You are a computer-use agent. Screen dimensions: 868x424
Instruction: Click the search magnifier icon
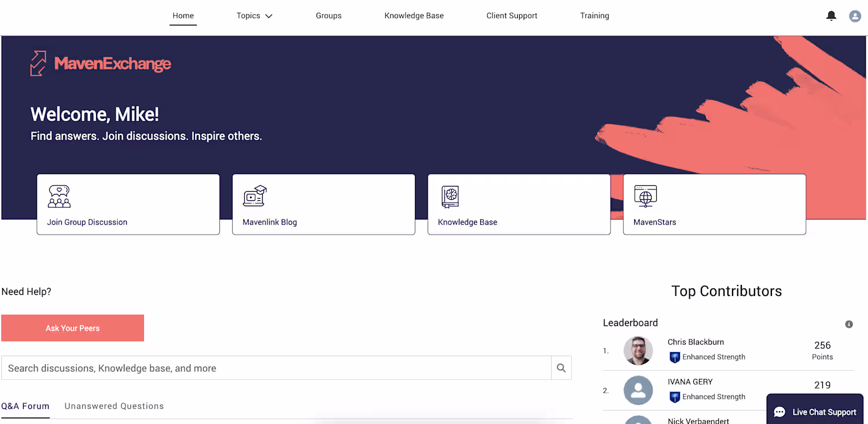pos(561,368)
